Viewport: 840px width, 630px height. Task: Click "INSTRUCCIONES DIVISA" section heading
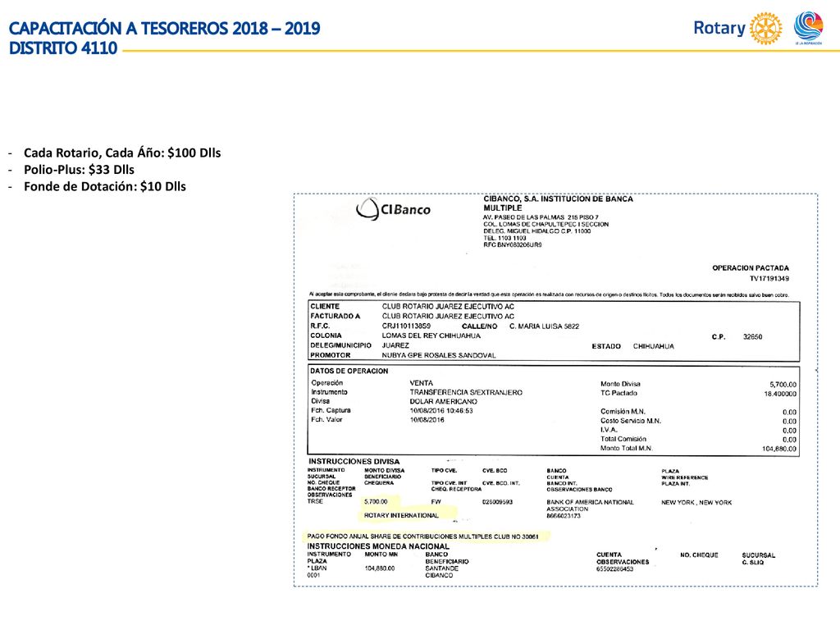tap(354, 461)
